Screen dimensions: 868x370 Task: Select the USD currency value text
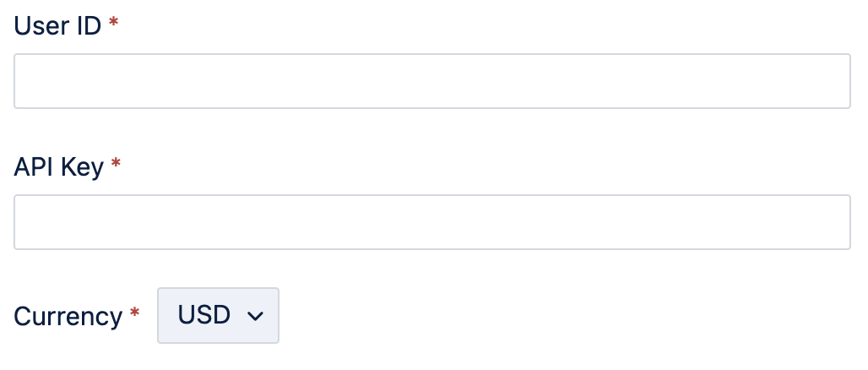pos(203,316)
